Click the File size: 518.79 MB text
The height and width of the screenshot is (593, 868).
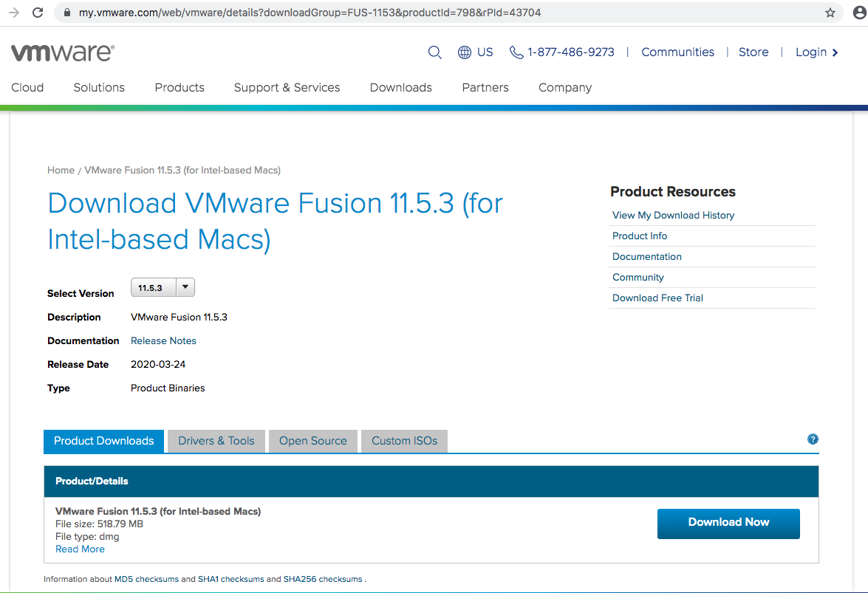coord(99,524)
